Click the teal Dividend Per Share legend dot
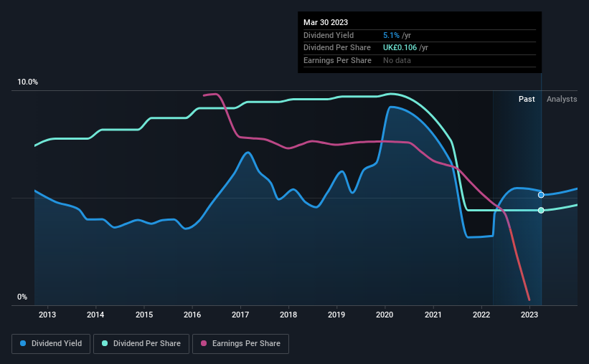589x364 pixels. tap(105, 343)
